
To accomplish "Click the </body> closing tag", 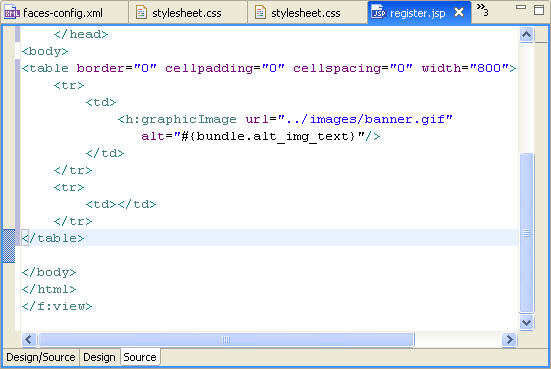I will point(49,272).
